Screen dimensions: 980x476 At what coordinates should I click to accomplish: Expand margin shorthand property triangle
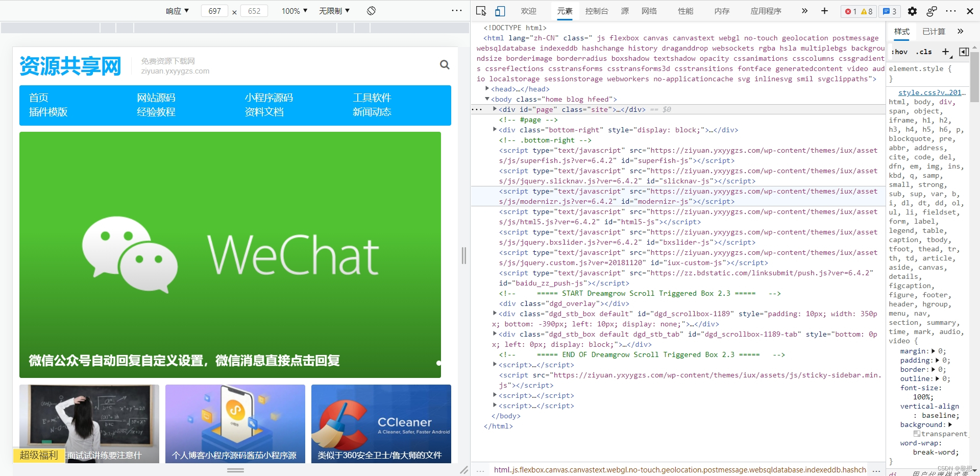933,351
